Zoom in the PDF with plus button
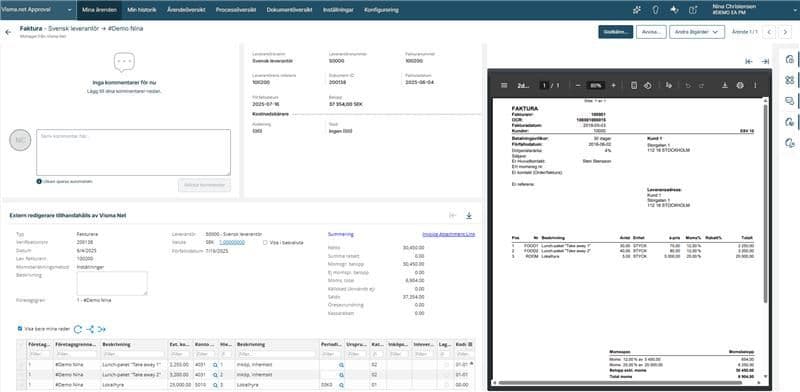Screen dimensions: 800x392 click(613, 85)
